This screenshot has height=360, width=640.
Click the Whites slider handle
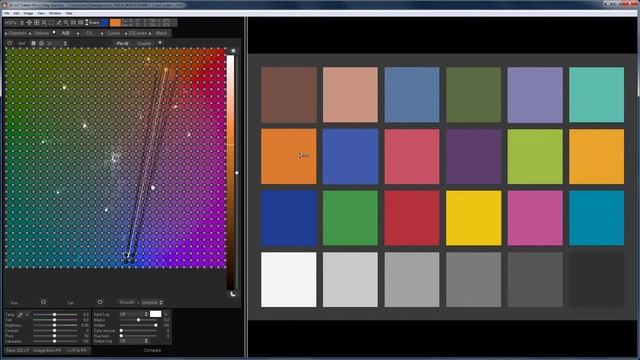pyautogui.click(x=156, y=325)
